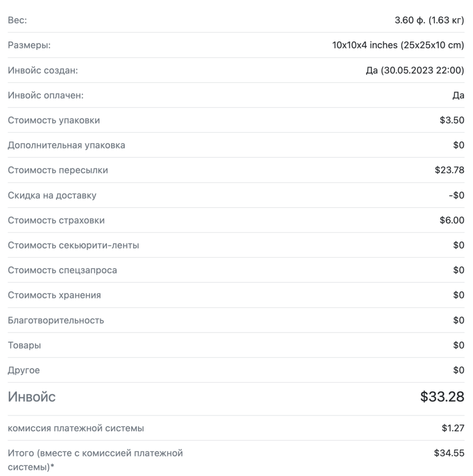Viewport: 473px width, 476px height.
Task: Click the Стоимость упаковки amount $3.50
Action: pyautogui.click(x=452, y=120)
